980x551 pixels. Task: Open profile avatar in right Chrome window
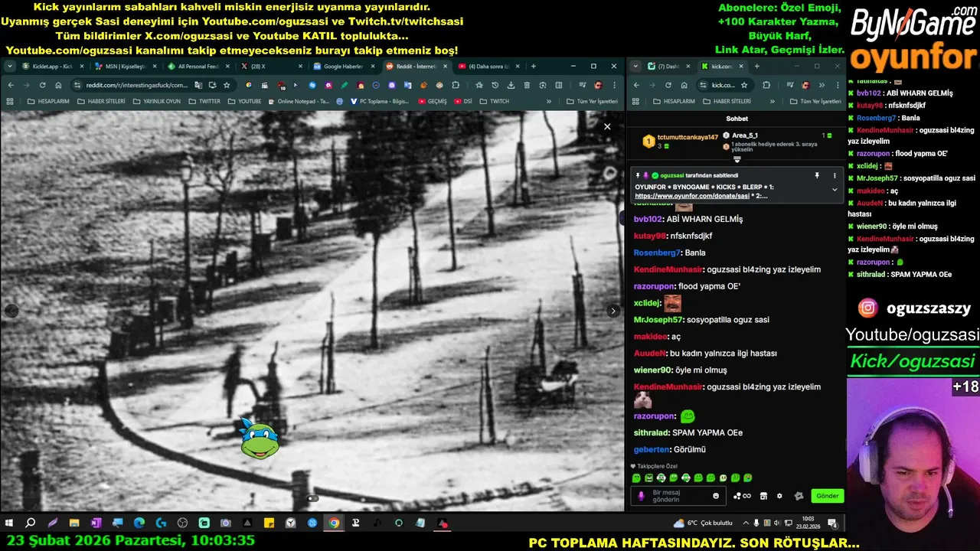pyautogui.click(x=805, y=85)
